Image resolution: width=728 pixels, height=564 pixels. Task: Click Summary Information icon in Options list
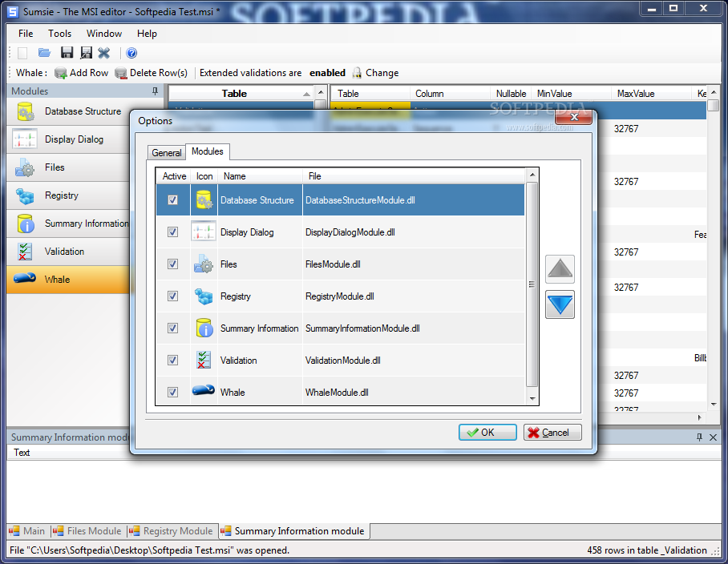(204, 328)
